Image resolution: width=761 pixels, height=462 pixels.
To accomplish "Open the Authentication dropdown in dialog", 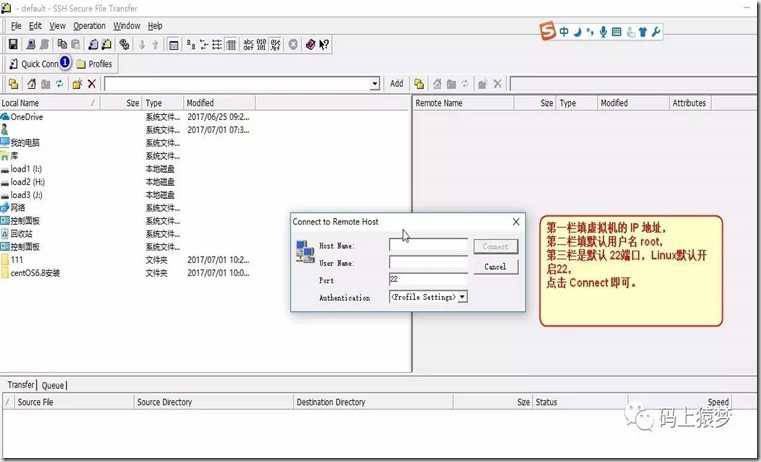I will tap(463, 297).
